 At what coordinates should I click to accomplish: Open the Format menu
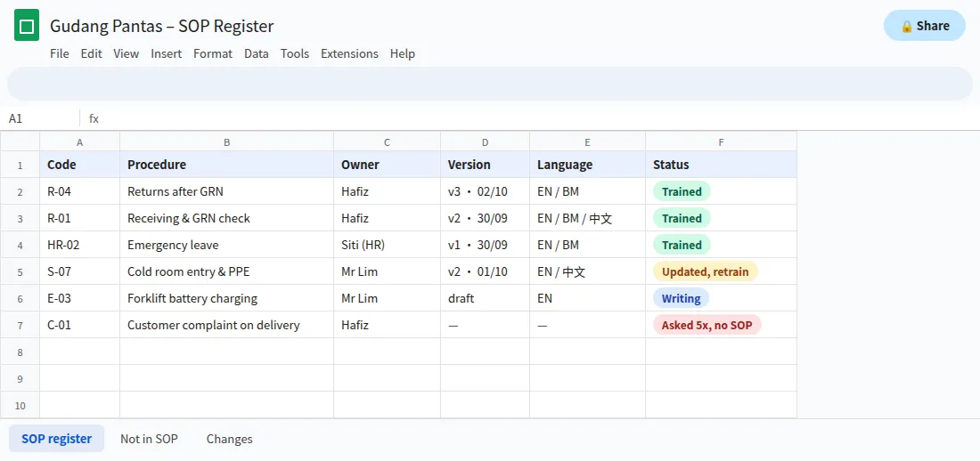click(213, 53)
